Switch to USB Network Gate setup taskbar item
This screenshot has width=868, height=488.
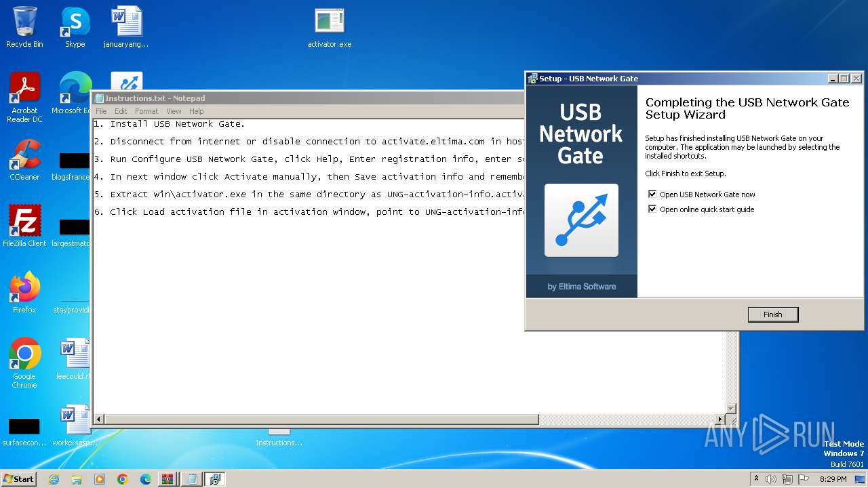pyautogui.click(x=215, y=479)
